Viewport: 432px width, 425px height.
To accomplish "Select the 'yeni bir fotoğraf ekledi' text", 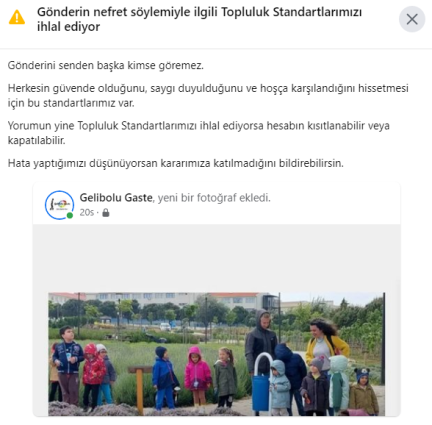I will click(x=214, y=198).
